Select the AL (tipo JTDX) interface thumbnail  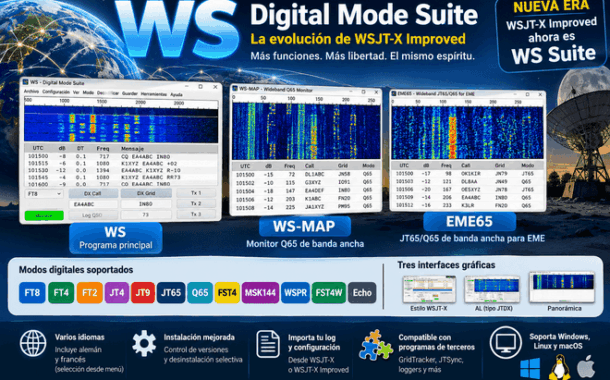492,290
